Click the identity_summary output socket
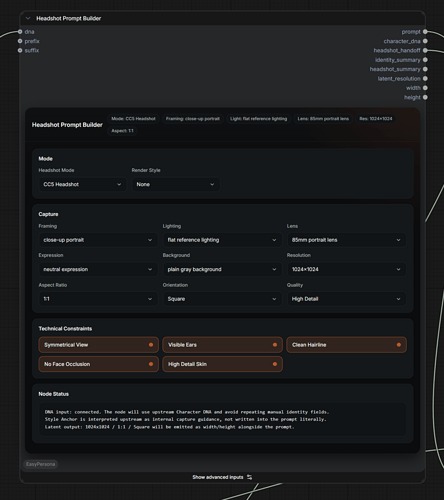 coord(425,60)
